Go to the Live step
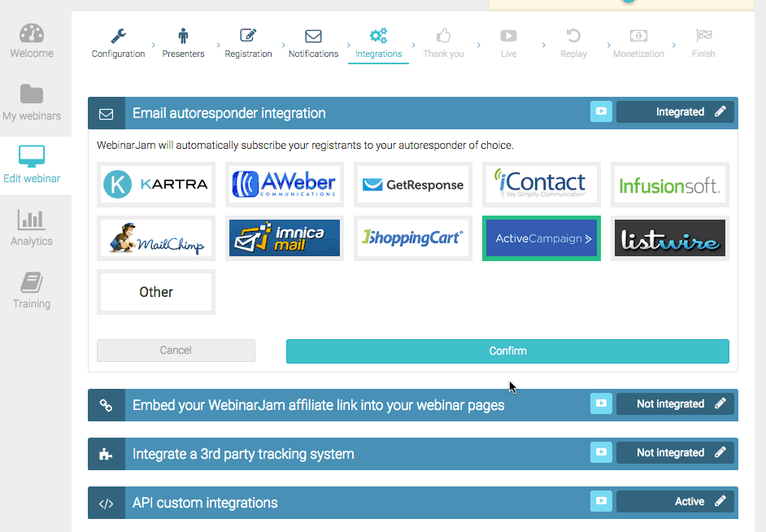This screenshot has width=766, height=532. click(508, 44)
